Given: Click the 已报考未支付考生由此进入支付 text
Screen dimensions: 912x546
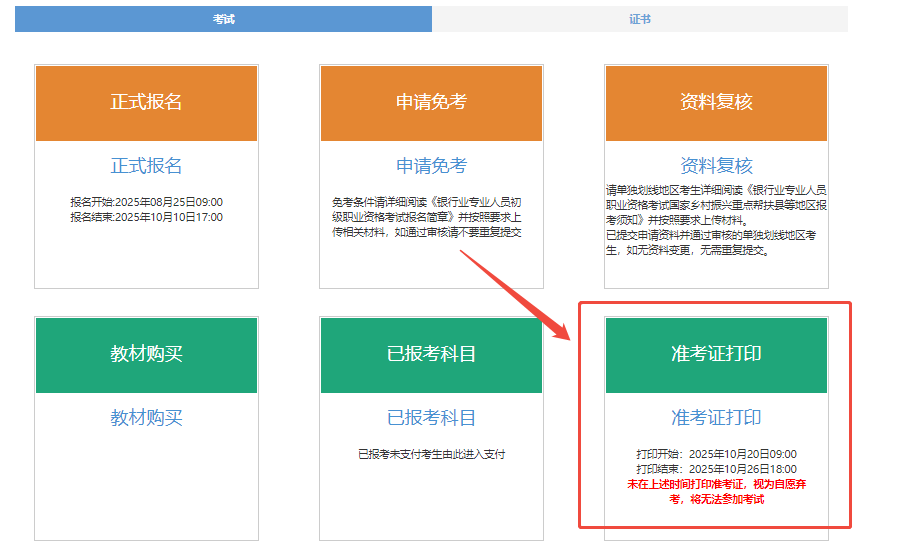Looking at the screenshot, I should (x=431, y=454).
